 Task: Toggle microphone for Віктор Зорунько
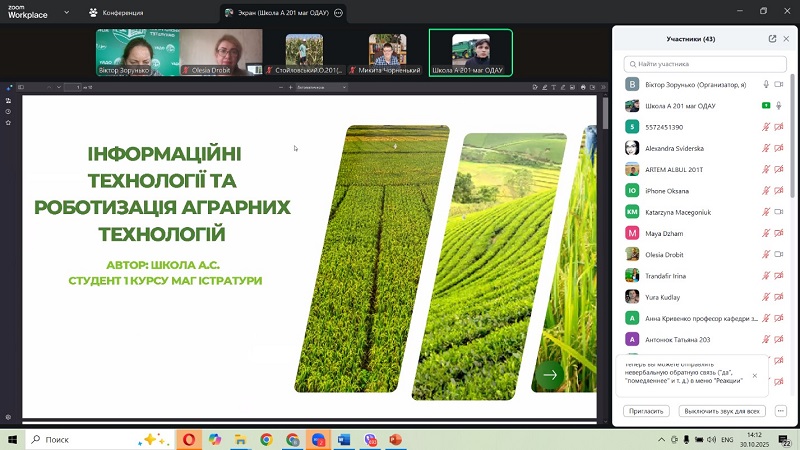tap(766, 85)
